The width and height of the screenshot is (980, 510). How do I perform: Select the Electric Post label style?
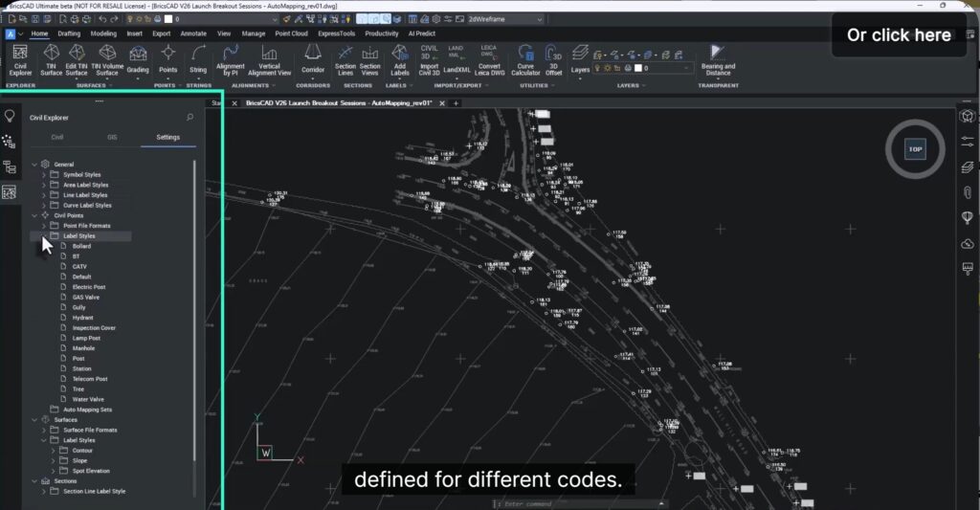point(89,287)
